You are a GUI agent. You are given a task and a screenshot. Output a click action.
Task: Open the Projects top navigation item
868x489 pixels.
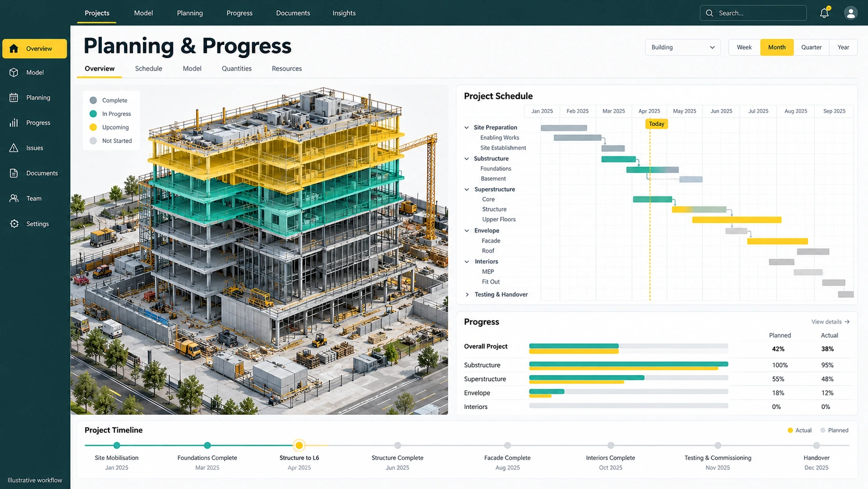pyautogui.click(x=97, y=13)
